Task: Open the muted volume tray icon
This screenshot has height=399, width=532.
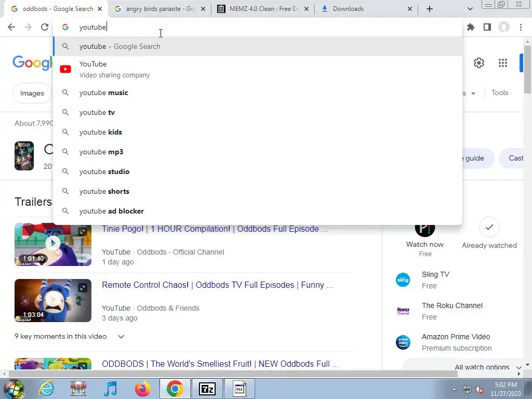Action: tap(480, 390)
